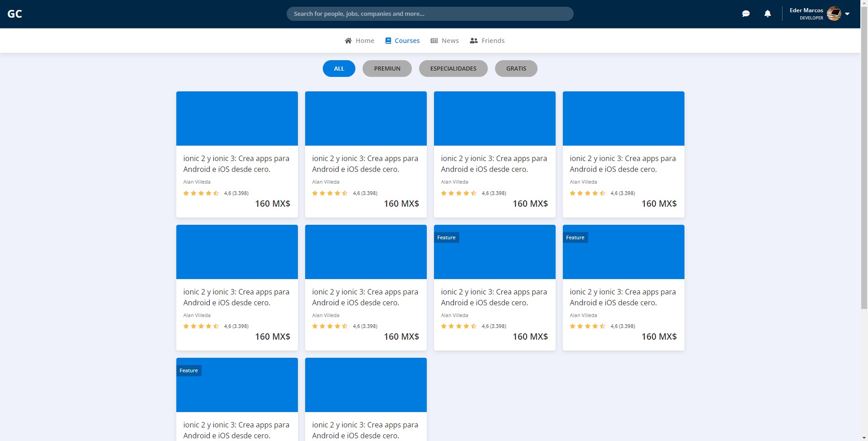Click 160 MX$ price on second row's fourth card

coord(659,337)
